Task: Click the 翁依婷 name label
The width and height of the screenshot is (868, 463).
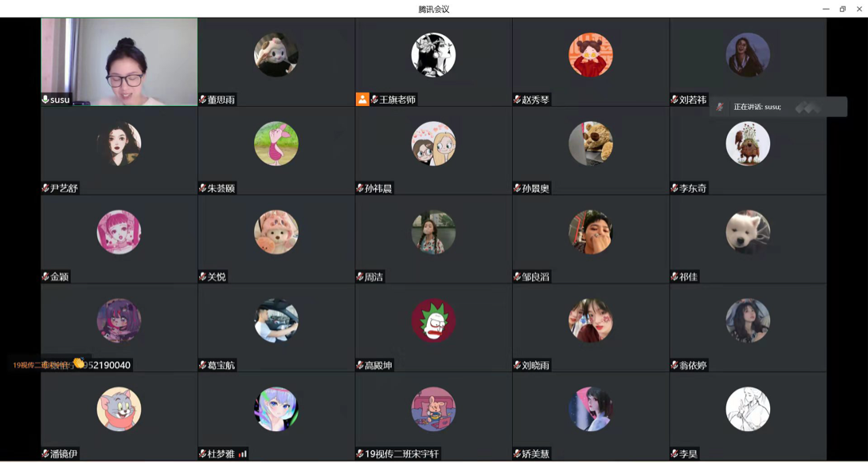Action: coord(693,366)
